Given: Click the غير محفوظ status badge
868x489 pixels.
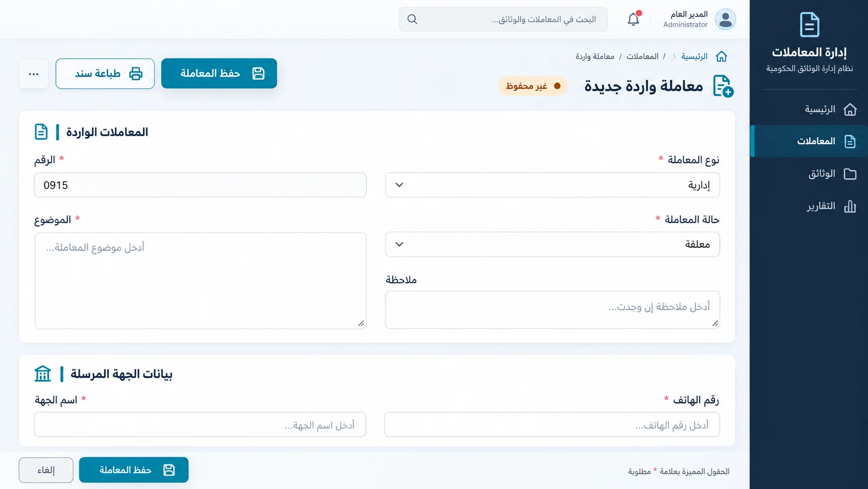Looking at the screenshot, I should pos(533,86).
